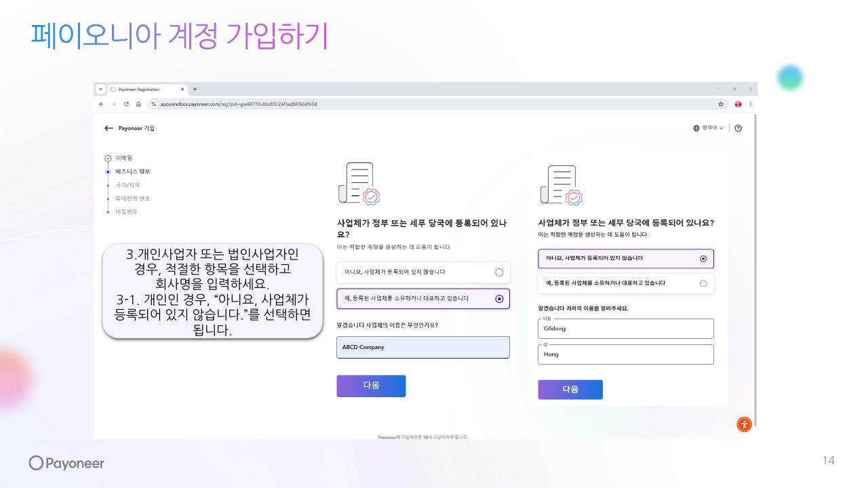Select the 비밀번호 step

(x=126, y=211)
